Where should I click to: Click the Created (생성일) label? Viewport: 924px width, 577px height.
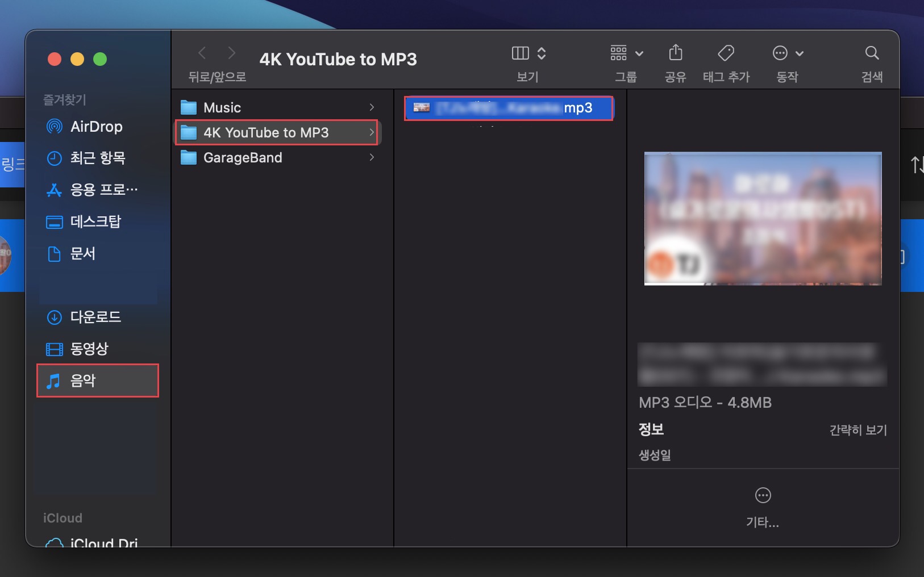(655, 455)
